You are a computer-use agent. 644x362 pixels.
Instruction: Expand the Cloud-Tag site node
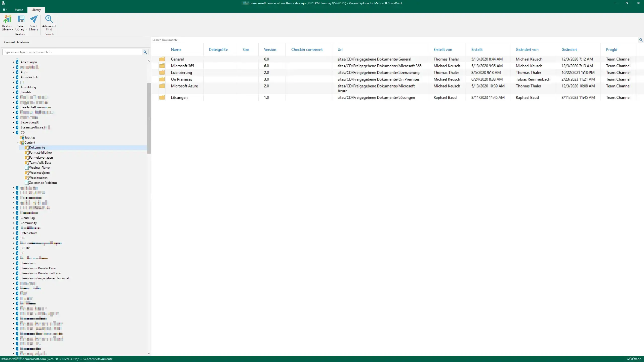click(x=13, y=218)
